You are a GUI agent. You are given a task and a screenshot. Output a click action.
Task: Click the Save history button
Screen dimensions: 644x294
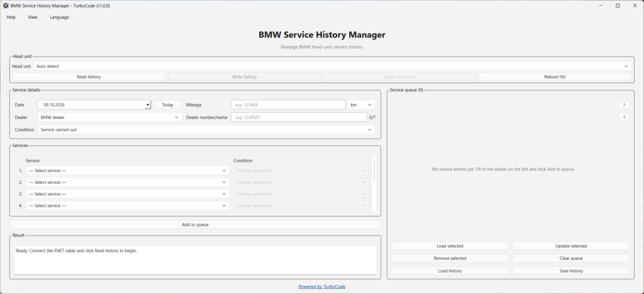coord(571,271)
